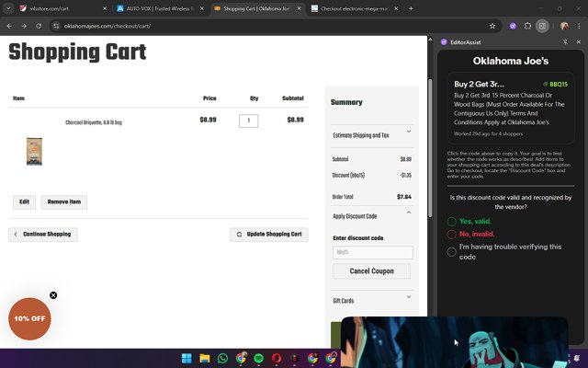
Task: Click the Cancel Coupon button
Action: coord(371,271)
